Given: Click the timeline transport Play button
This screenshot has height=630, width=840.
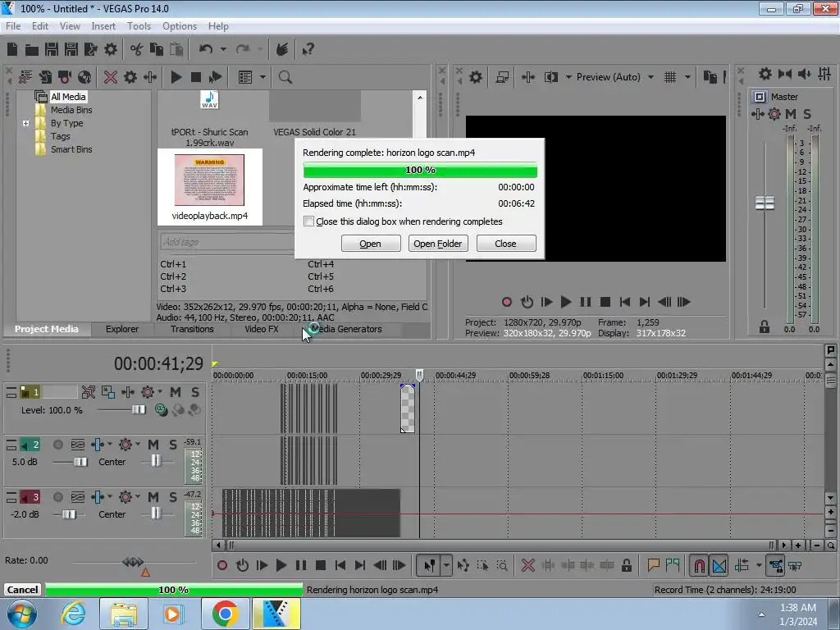Looking at the screenshot, I should pyautogui.click(x=281, y=565).
